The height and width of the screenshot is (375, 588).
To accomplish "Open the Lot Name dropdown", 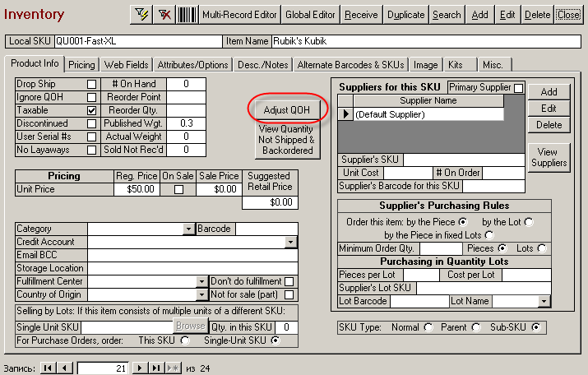I will [x=544, y=301].
